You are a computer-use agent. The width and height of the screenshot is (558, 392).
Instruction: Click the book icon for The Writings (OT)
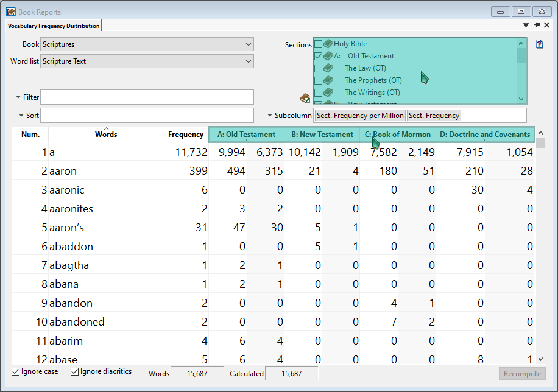pyautogui.click(x=328, y=92)
